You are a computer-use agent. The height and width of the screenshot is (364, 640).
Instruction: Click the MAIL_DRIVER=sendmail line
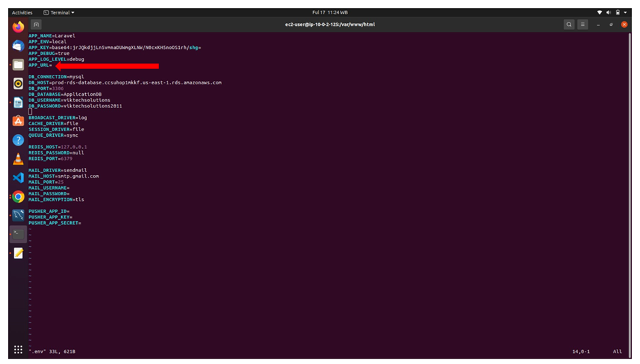click(x=58, y=170)
